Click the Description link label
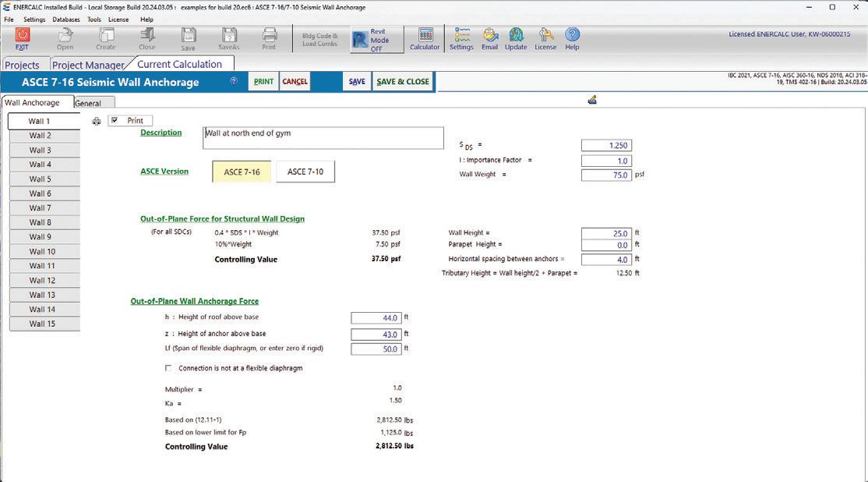868x482 pixels. tap(161, 133)
